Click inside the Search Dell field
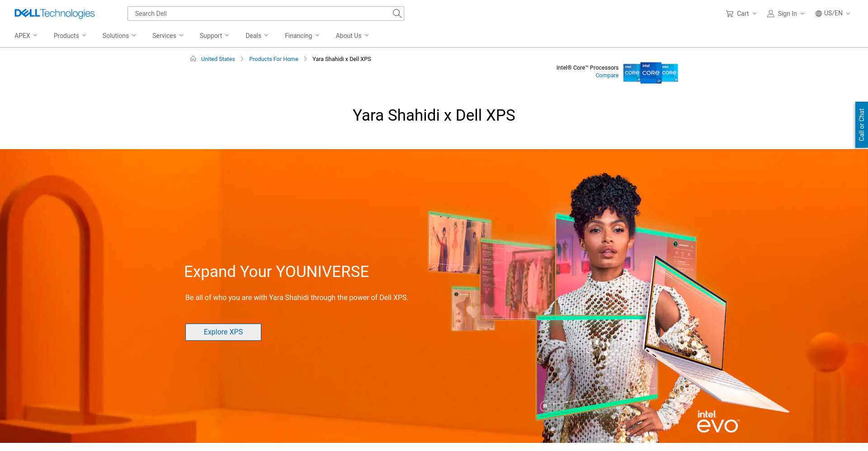 pos(259,14)
